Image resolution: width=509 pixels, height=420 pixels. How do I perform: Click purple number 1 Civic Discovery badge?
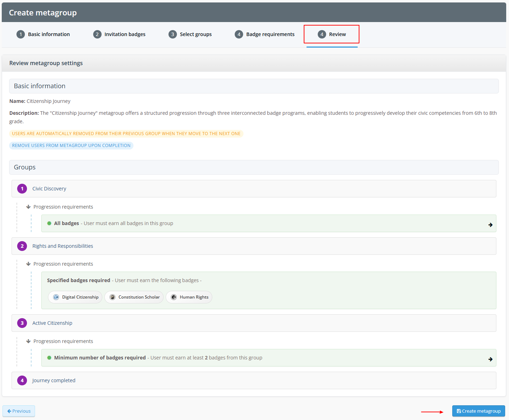click(22, 189)
